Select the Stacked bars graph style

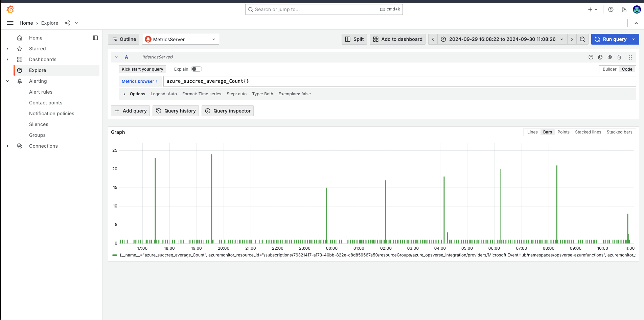tap(619, 132)
